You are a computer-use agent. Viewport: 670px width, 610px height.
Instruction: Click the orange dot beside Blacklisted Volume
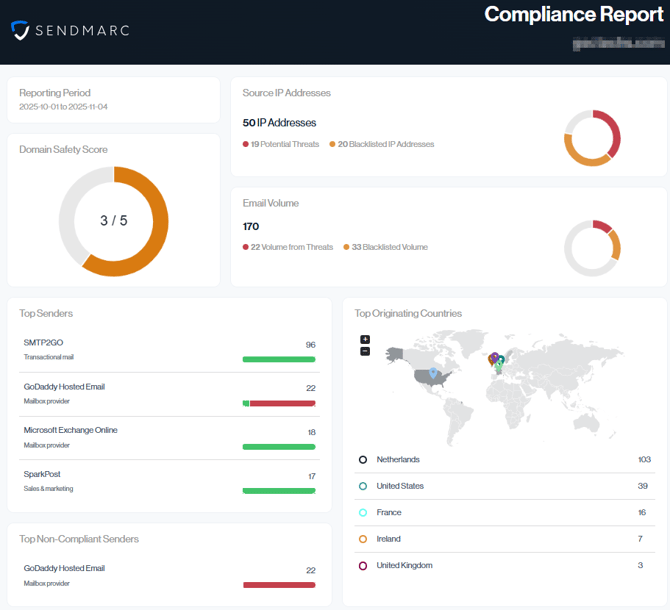(346, 247)
